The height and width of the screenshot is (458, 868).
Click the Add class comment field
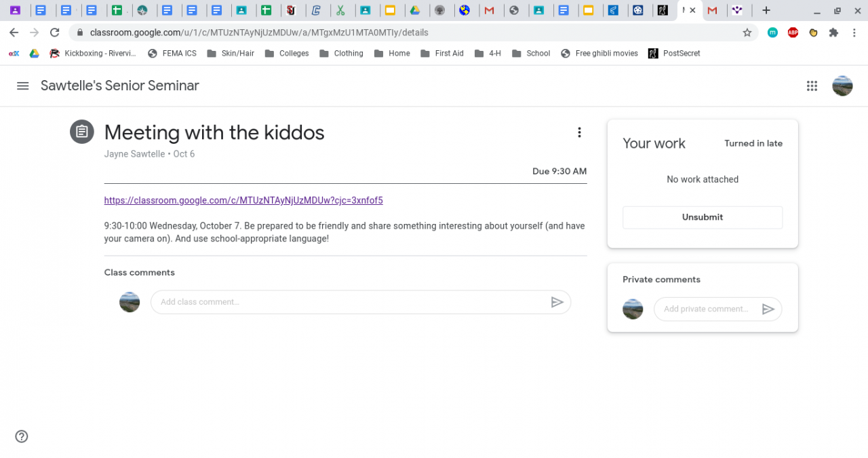[x=349, y=303]
